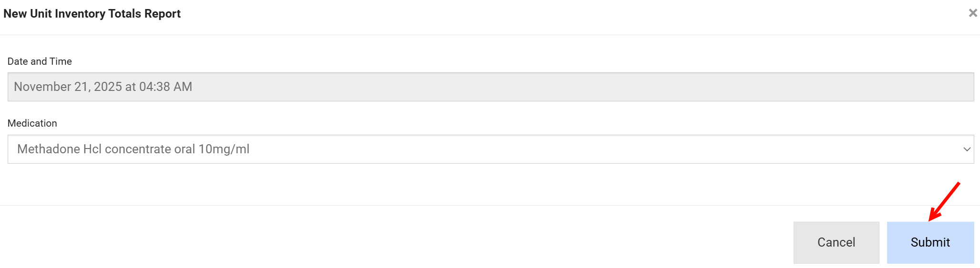
Task: Click the Submit button
Action: 930,242
